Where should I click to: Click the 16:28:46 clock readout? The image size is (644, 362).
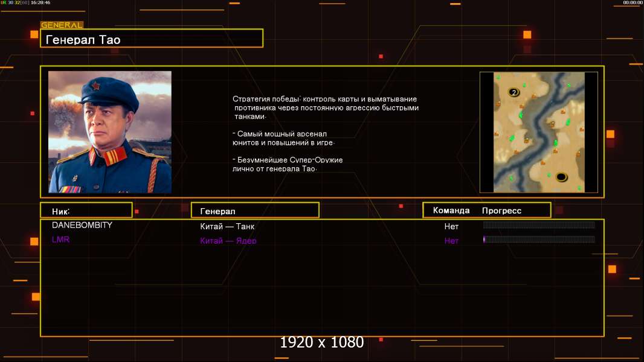[x=40, y=2]
